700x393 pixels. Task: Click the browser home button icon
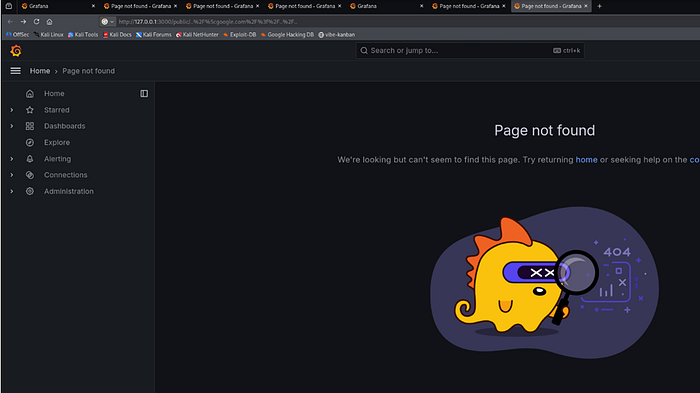pos(50,21)
